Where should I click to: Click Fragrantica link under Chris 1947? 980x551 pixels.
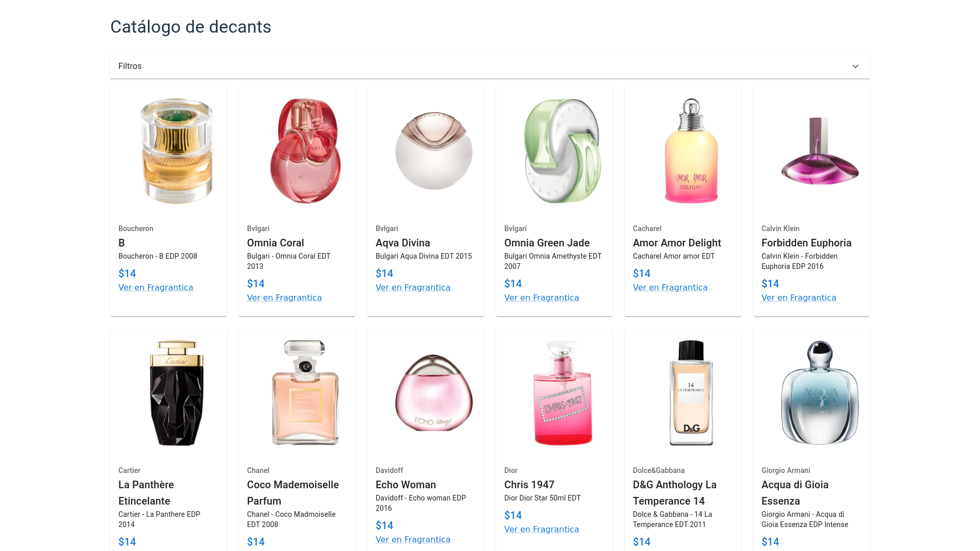[542, 530]
